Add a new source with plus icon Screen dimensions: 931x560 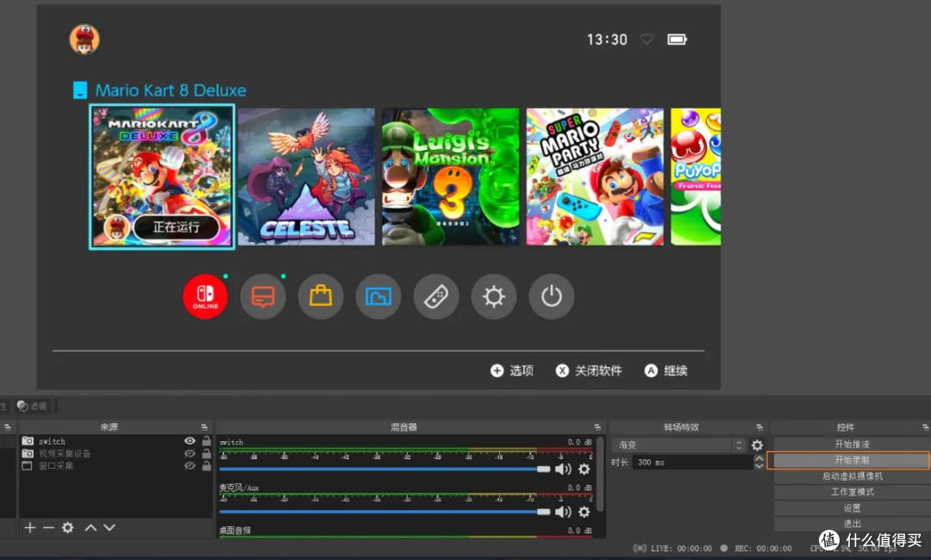pos(29,527)
